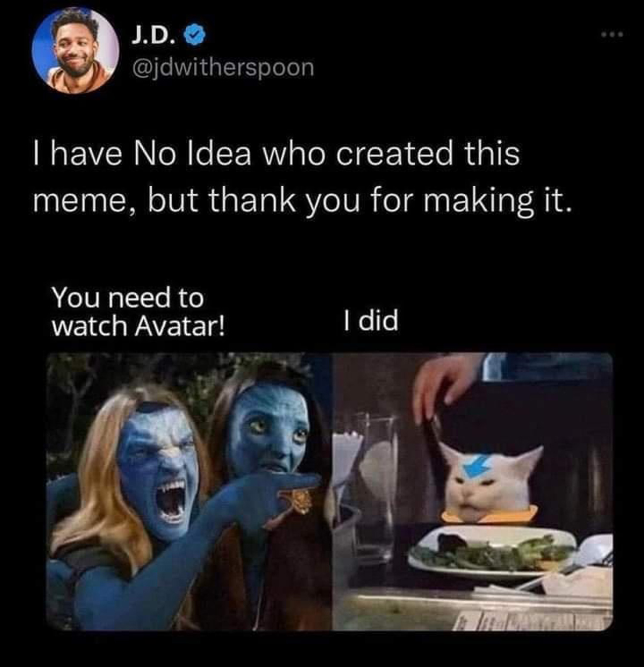The width and height of the screenshot is (644, 667).
Task: Click the display name J.D.
Action: pos(152,36)
